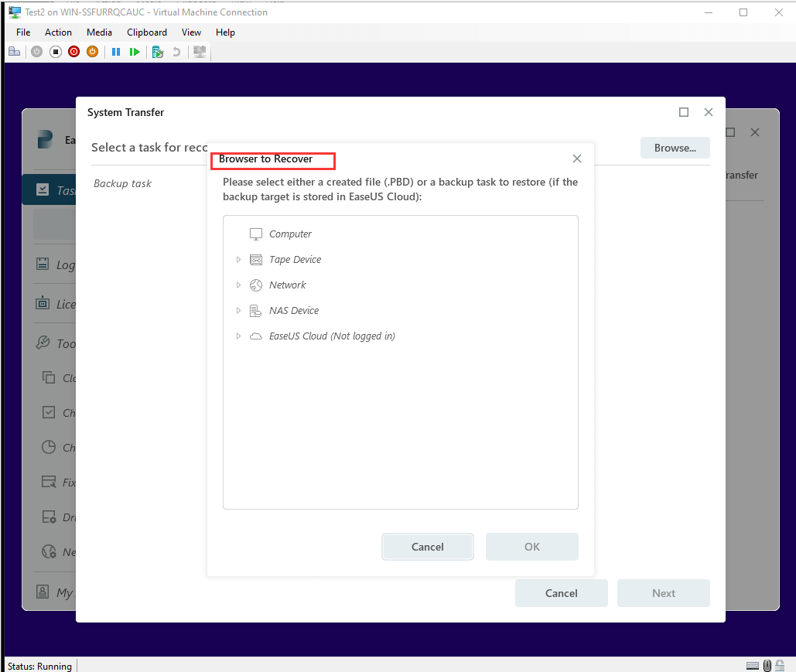Click the Network globe icon
Viewport: 796px width, 672px height.
pyautogui.click(x=256, y=285)
